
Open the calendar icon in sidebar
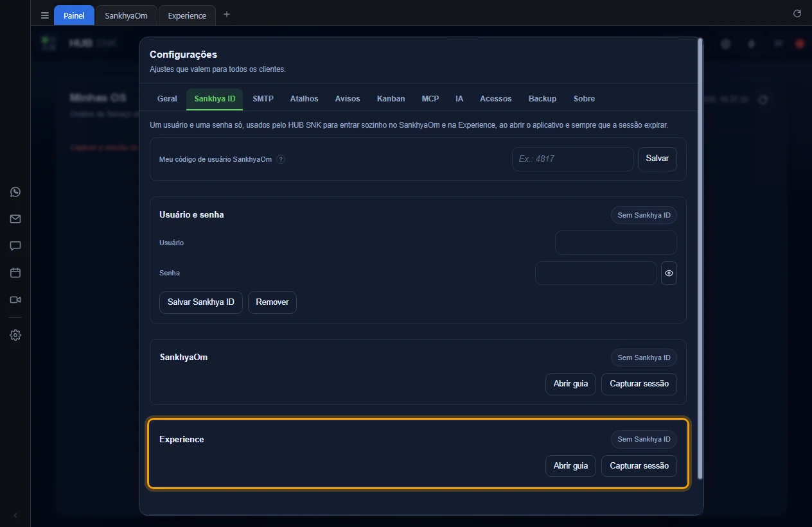15,273
